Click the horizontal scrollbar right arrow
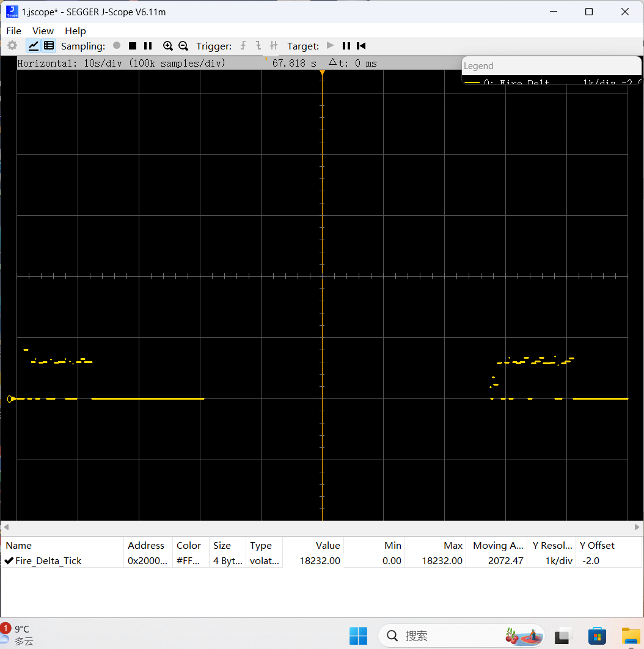Screen dimensions: 644x649 637,527
